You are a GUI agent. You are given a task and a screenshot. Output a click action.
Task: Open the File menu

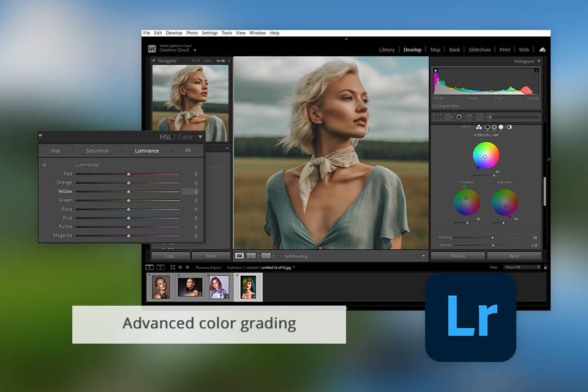click(x=146, y=33)
